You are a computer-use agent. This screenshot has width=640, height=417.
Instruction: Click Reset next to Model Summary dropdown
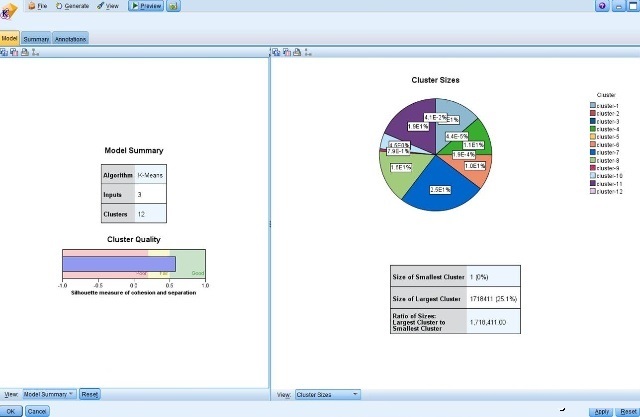90,395
